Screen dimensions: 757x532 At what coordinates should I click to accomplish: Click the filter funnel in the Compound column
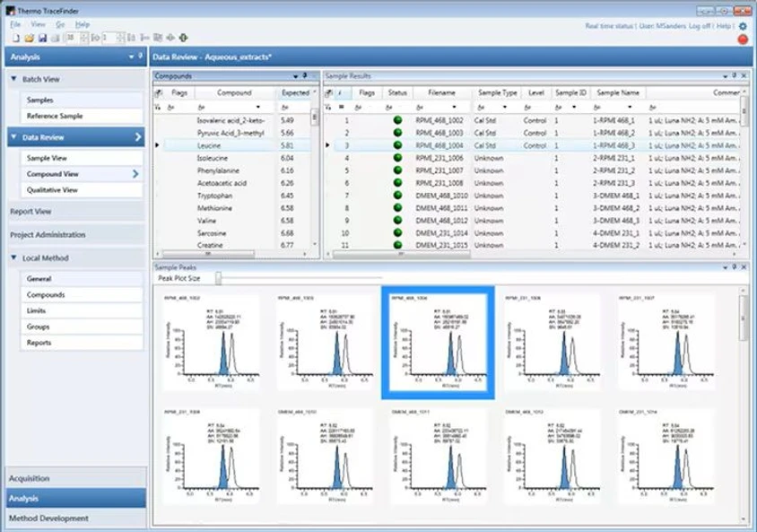click(x=203, y=107)
